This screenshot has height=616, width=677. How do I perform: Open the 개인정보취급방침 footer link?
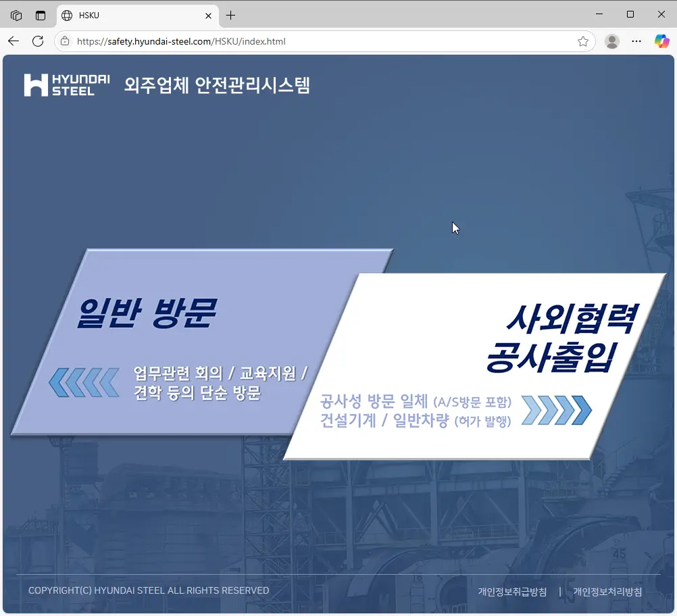point(512,591)
